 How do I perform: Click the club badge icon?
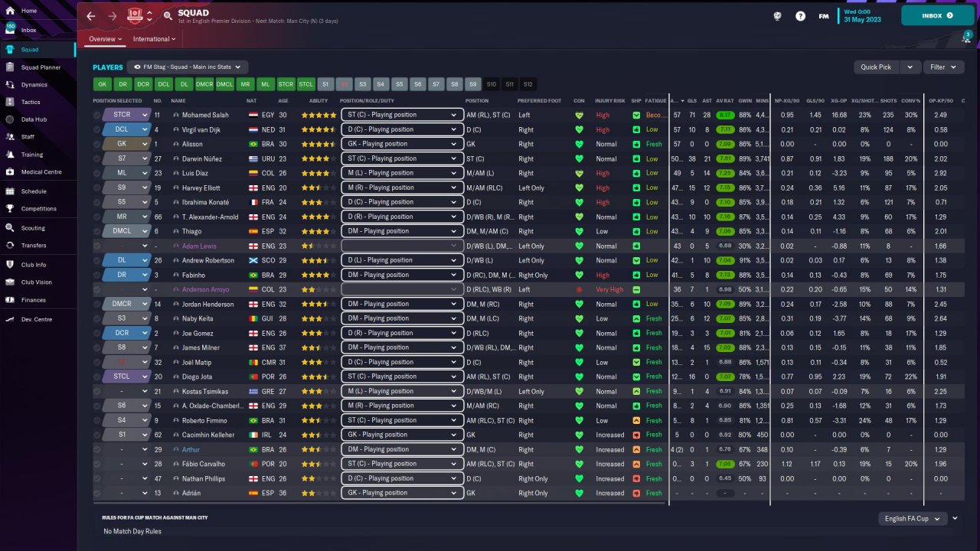coord(136,15)
